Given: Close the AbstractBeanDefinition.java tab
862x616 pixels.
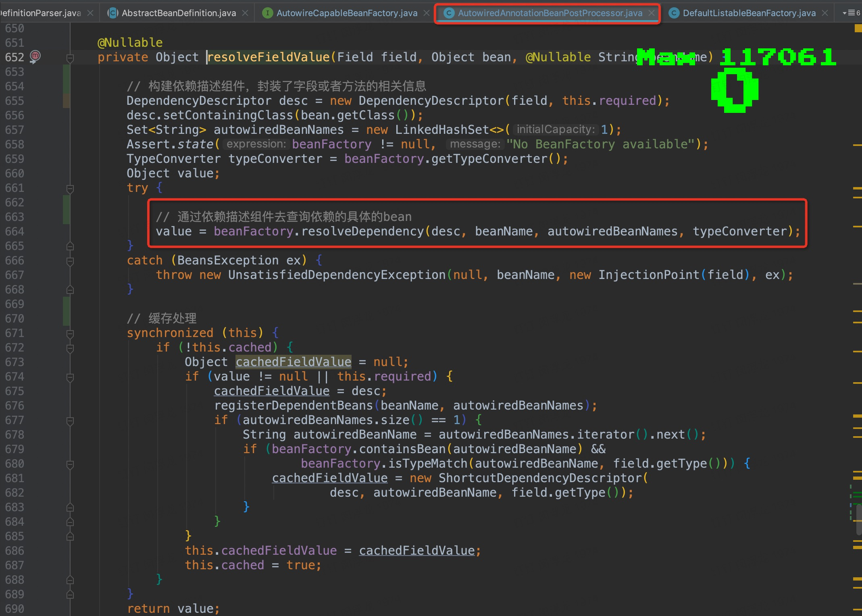Looking at the screenshot, I should [245, 13].
